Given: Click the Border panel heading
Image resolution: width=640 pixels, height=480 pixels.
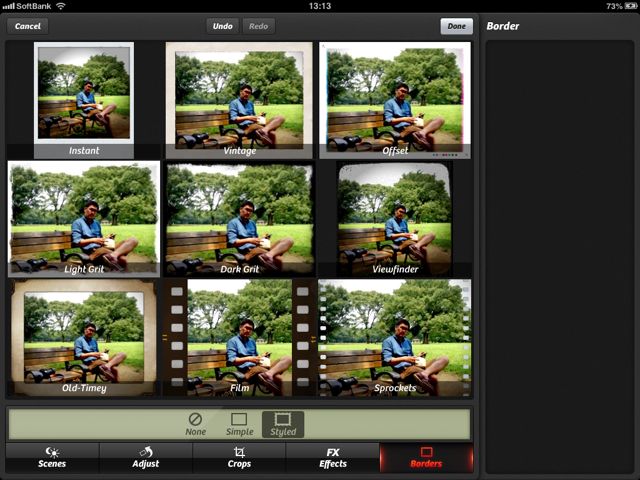Looking at the screenshot, I should (x=502, y=26).
